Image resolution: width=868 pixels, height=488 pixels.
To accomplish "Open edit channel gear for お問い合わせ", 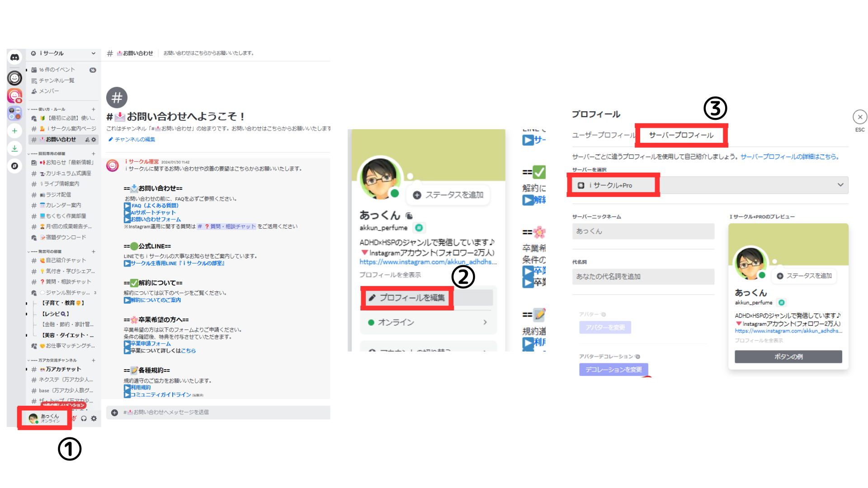I will [94, 140].
